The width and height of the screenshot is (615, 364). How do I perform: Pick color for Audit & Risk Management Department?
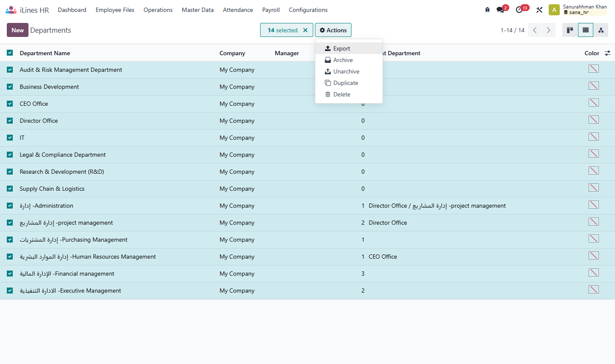(594, 69)
